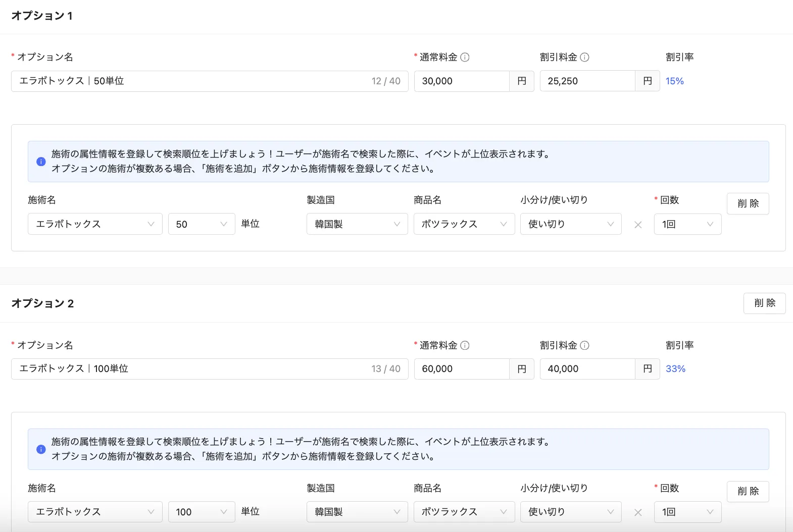Screen dimensions: 793x532
Task: Edit option name エラボトックス｜50単位
Action: point(210,81)
